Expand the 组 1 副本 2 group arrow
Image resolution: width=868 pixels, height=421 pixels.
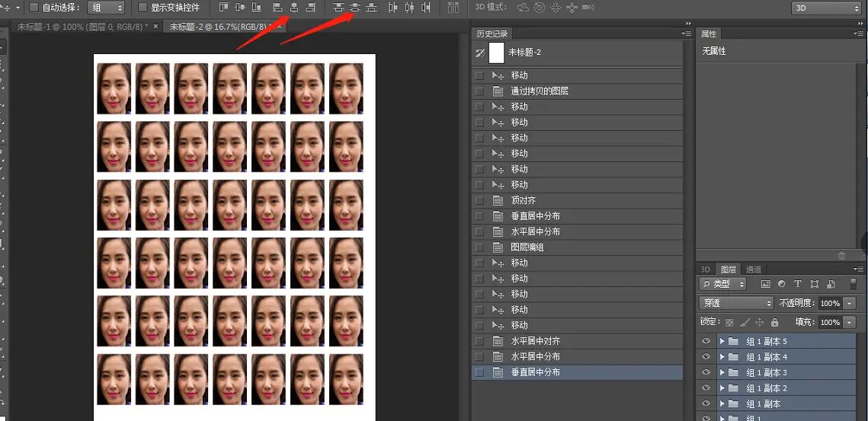[x=722, y=388]
